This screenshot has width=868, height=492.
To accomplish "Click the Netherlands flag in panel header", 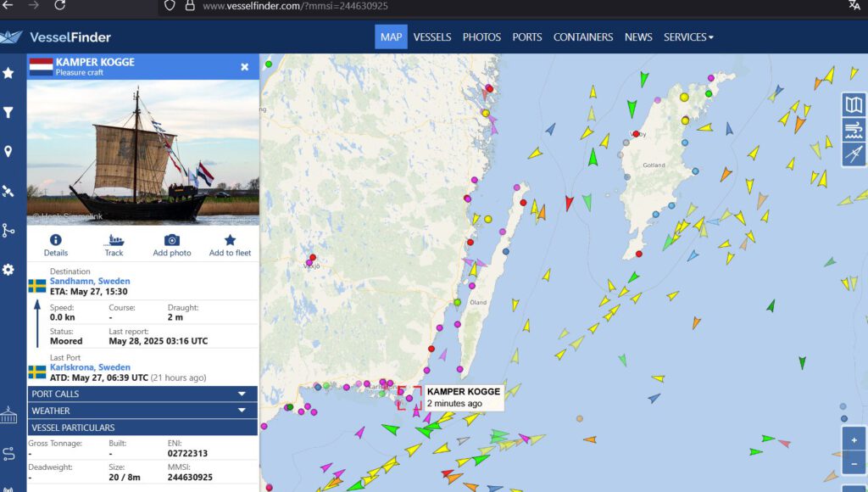I will click(41, 66).
